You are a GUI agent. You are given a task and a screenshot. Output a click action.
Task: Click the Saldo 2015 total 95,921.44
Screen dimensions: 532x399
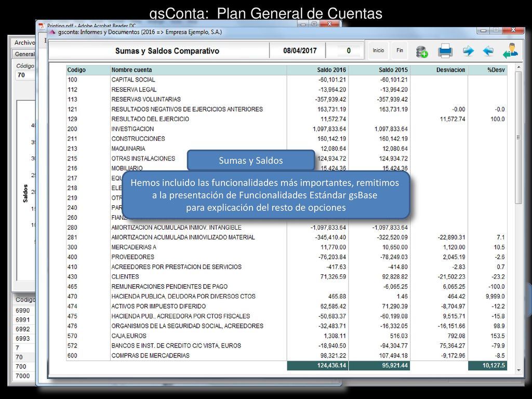pyautogui.click(x=379, y=365)
